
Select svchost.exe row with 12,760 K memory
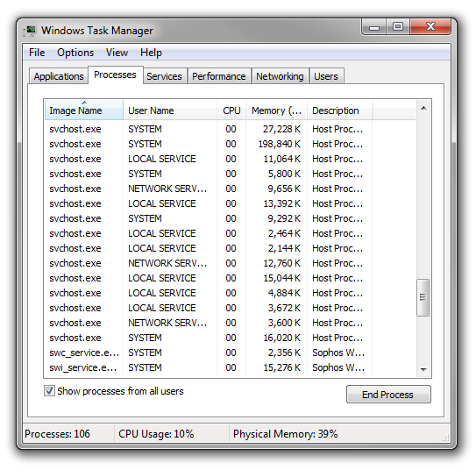click(x=230, y=263)
